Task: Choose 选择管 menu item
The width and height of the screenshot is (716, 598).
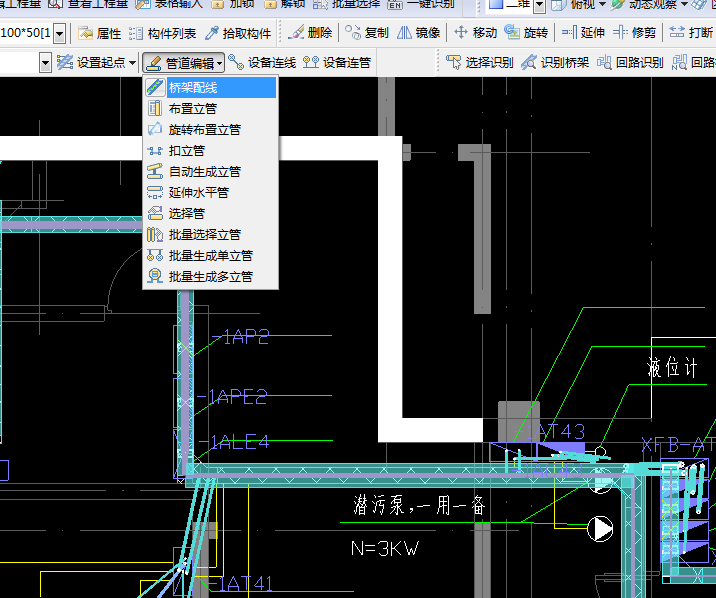Action: tap(211, 213)
